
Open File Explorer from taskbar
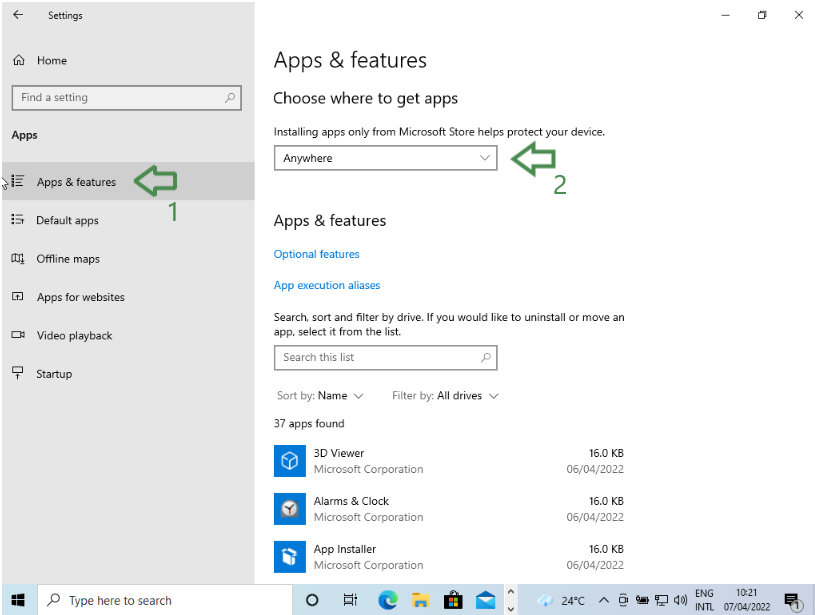click(x=420, y=600)
